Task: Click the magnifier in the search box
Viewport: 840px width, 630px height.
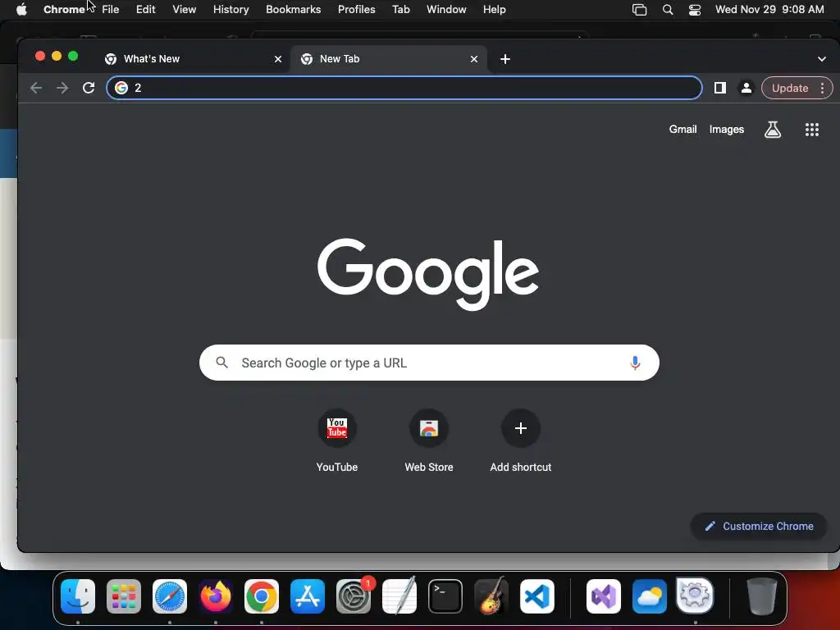Action: point(221,363)
